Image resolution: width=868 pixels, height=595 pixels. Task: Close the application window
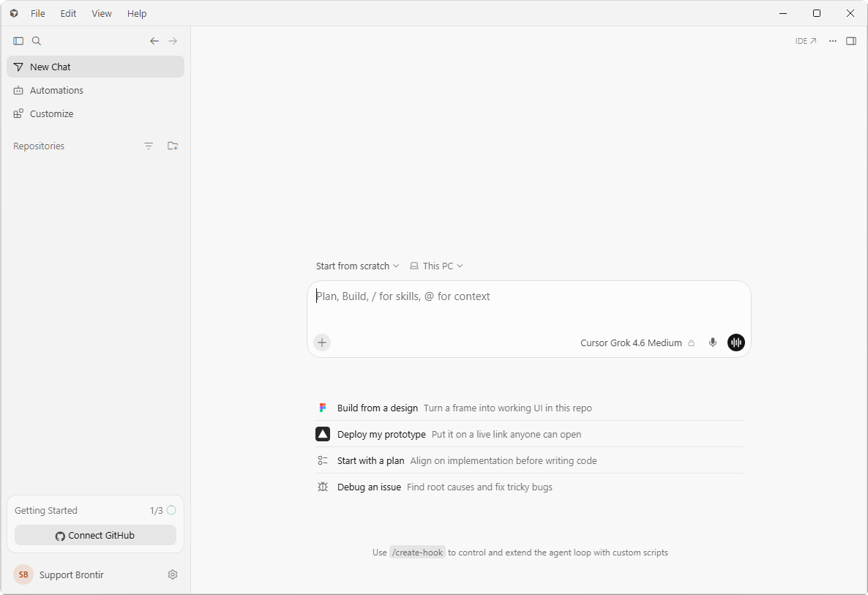pos(850,13)
